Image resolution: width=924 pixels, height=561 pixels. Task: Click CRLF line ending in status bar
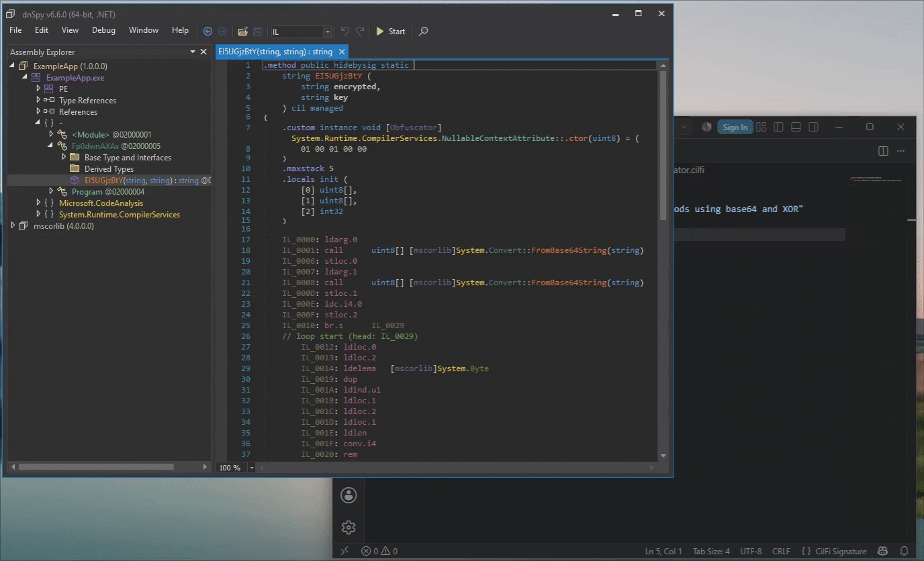(x=781, y=551)
